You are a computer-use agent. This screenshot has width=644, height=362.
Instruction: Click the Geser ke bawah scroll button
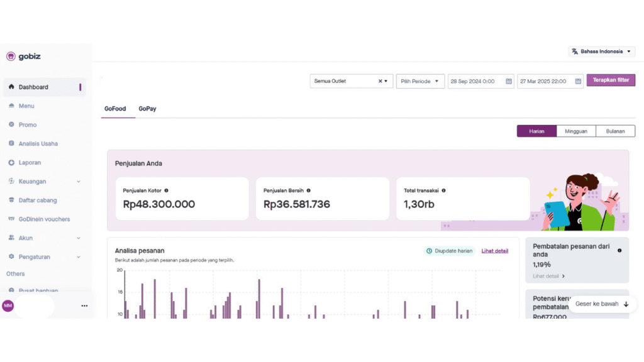[x=601, y=304]
